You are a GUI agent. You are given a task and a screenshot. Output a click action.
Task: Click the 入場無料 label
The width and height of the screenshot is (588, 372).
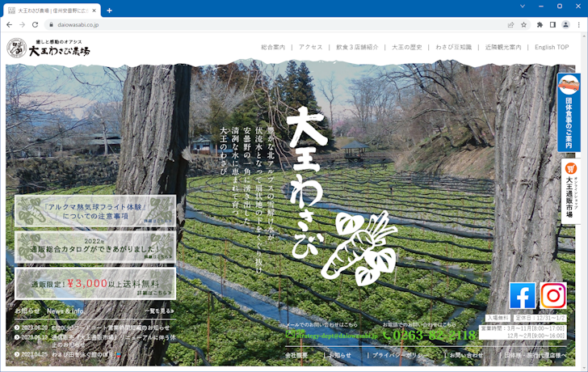point(498,318)
